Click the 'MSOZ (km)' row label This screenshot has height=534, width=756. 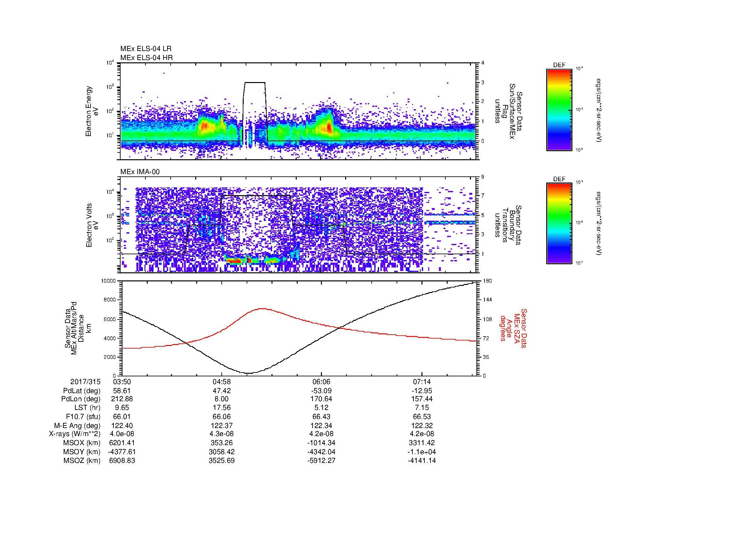[82, 461]
